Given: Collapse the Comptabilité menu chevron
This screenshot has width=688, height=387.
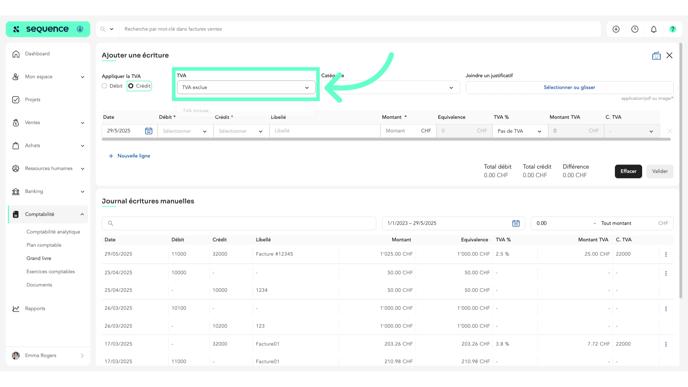Looking at the screenshot, I should tap(82, 215).
